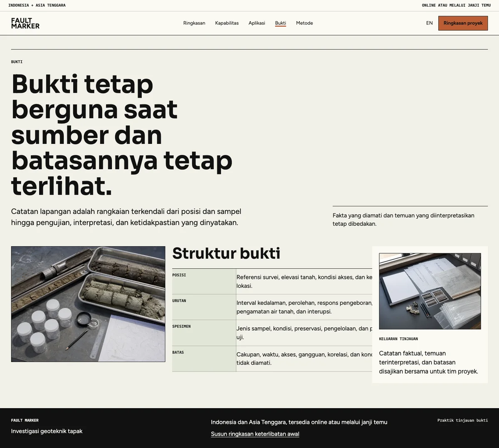Click the text beginning 'Jenis sampel, kondisi'
499x448 pixels.
click(304, 333)
